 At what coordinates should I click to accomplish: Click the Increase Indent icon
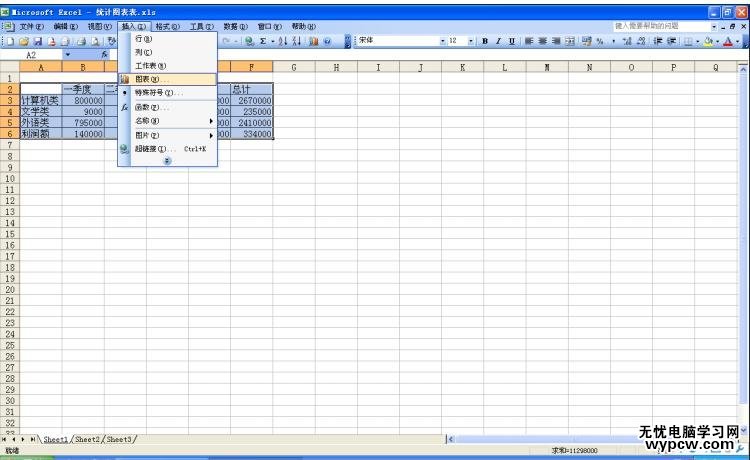[672, 41]
